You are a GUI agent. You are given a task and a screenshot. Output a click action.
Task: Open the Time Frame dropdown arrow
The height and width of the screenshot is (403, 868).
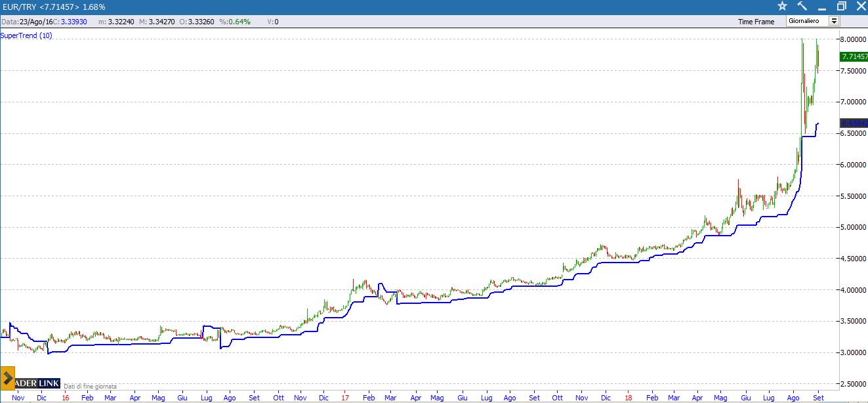tap(834, 21)
